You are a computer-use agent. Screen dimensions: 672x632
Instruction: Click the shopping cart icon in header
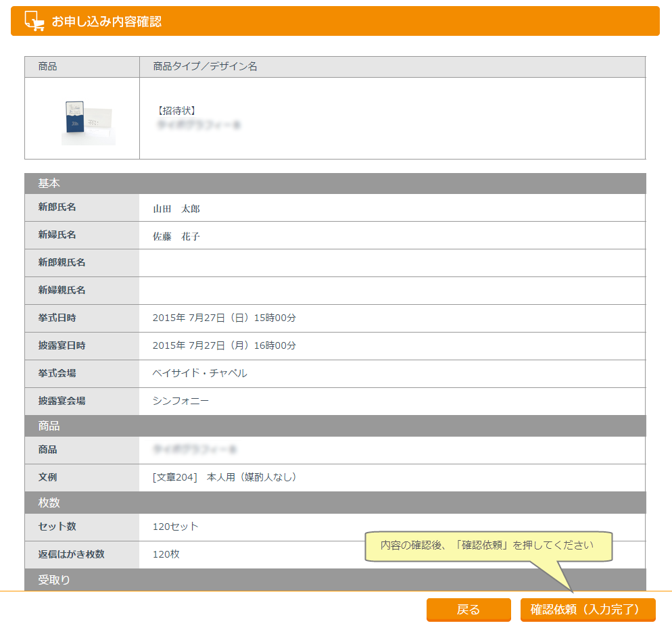pyautogui.click(x=34, y=21)
